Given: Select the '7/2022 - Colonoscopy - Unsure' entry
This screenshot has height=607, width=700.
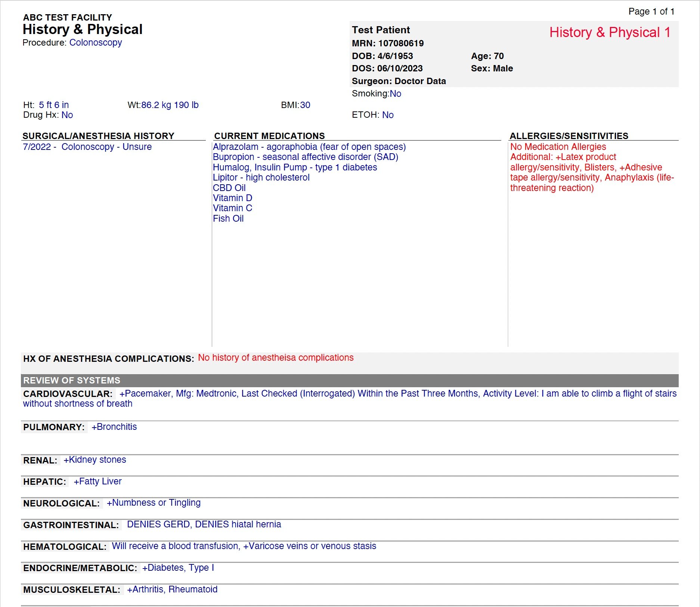Looking at the screenshot, I should click(x=87, y=147).
